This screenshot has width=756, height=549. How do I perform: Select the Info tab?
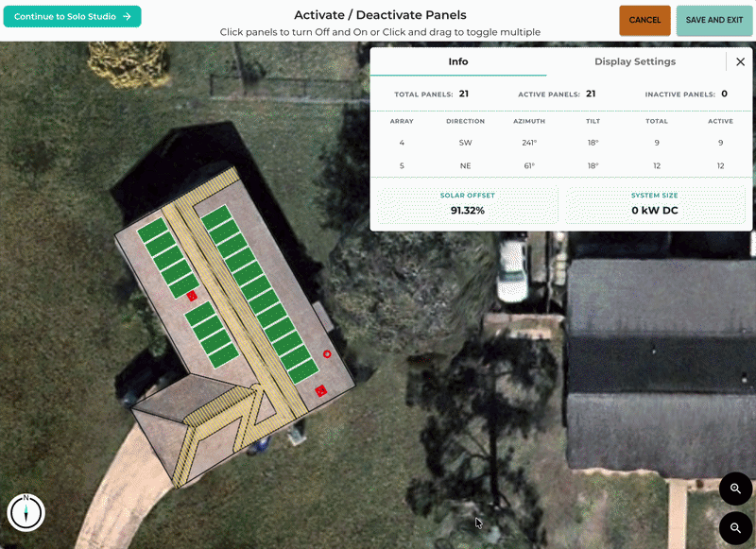click(458, 61)
